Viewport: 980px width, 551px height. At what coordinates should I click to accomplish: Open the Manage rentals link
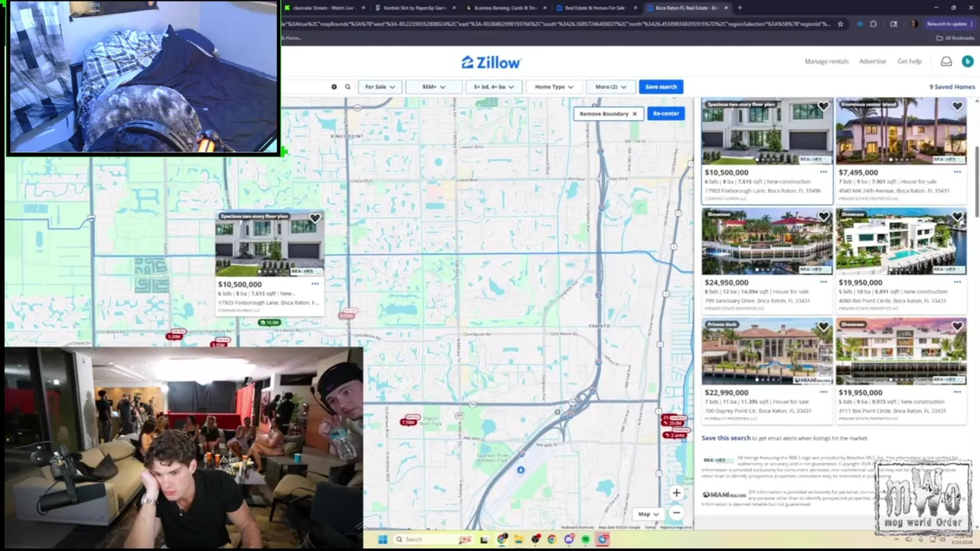click(827, 61)
